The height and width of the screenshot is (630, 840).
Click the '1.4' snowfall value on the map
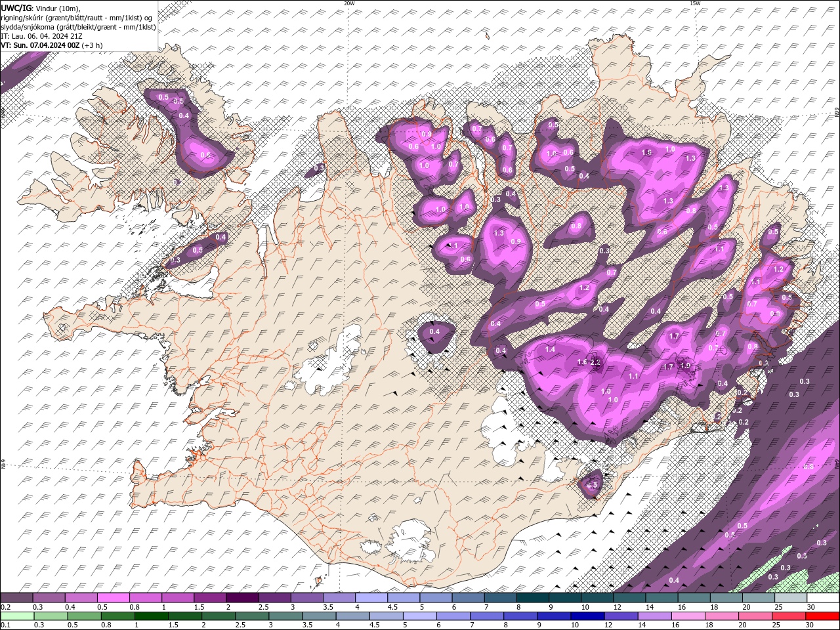click(x=550, y=350)
